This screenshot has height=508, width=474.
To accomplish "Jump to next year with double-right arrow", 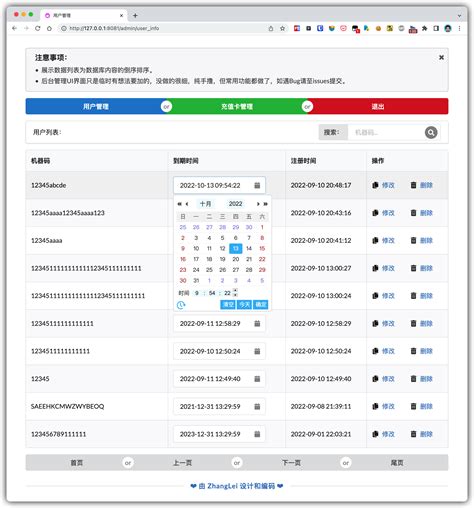I will (x=265, y=204).
